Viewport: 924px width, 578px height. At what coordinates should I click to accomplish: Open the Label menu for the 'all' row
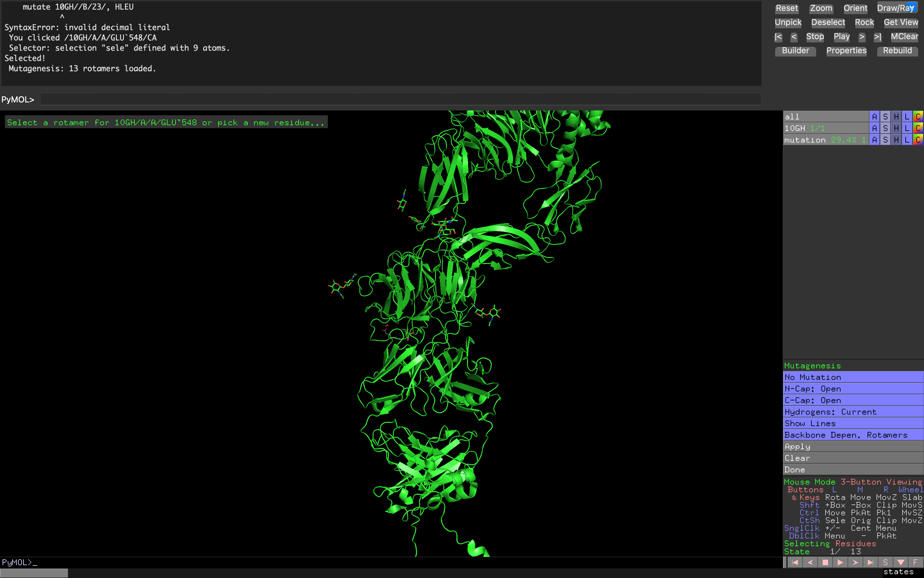click(907, 117)
